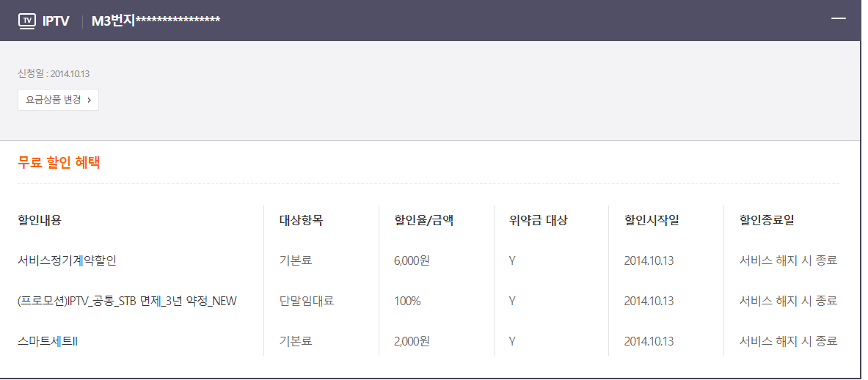
Task: Click the 위약금 대상 column header
Action: (538, 219)
